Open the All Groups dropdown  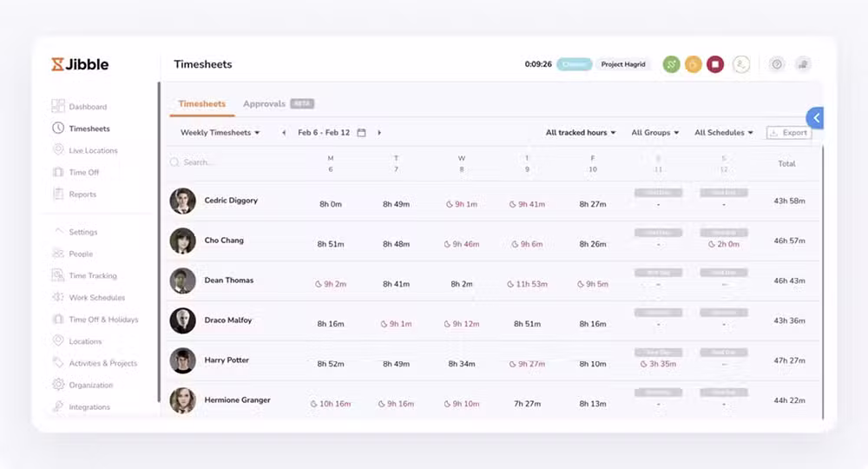coord(654,133)
